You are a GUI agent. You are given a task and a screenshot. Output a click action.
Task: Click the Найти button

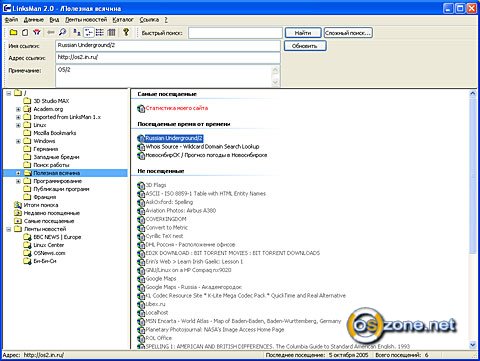pyautogui.click(x=303, y=33)
